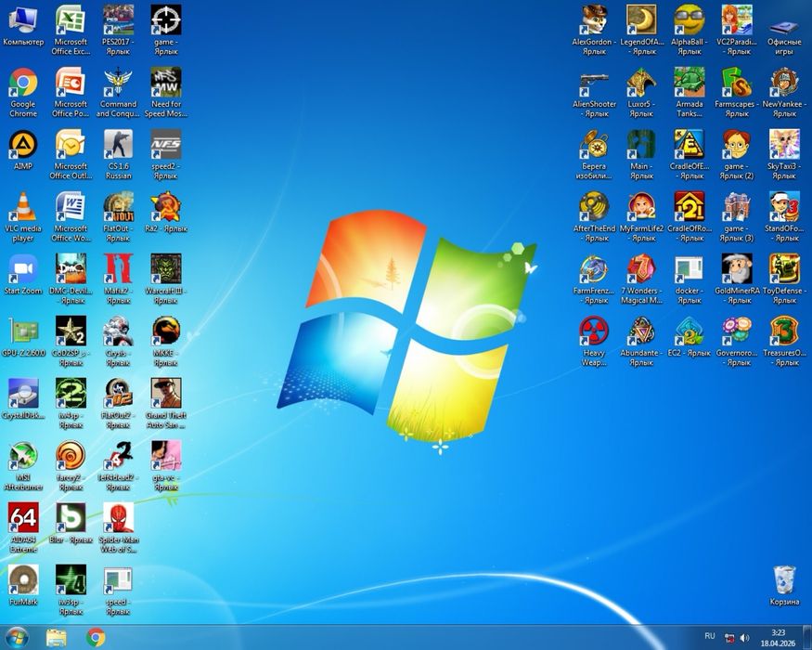Click the RU language indicator
The image size is (812, 650).
710,636
